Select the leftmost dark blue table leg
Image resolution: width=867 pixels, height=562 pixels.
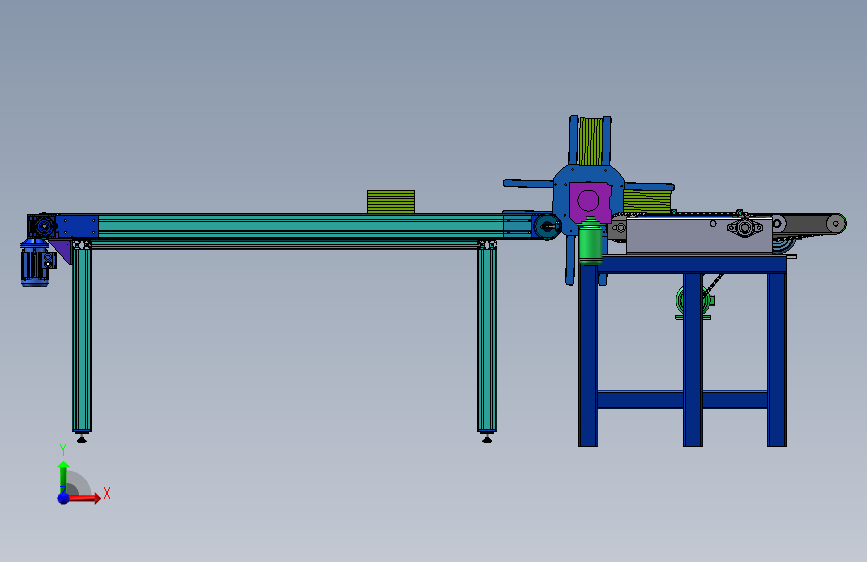pyautogui.click(x=588, y=354)
